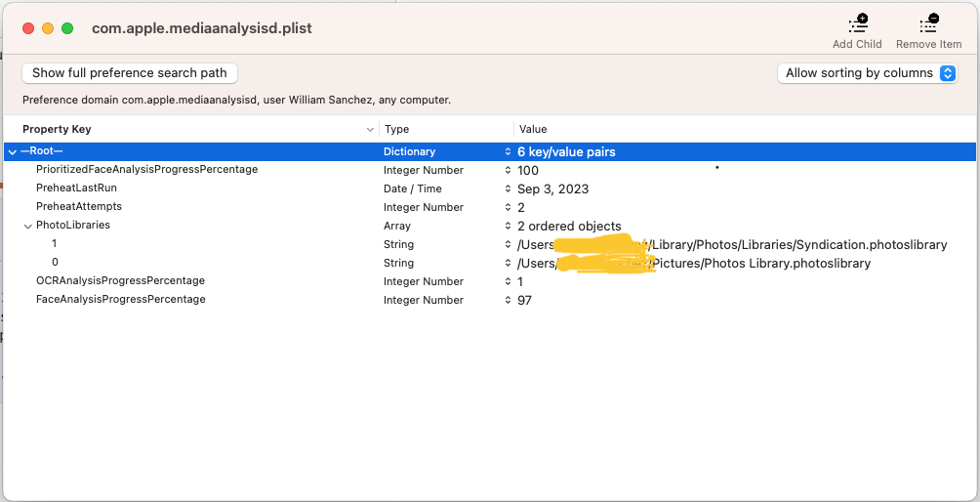Collapse the PhotoLibraries array chevron
Screen dimensions: 980x502
pos(27,226)
